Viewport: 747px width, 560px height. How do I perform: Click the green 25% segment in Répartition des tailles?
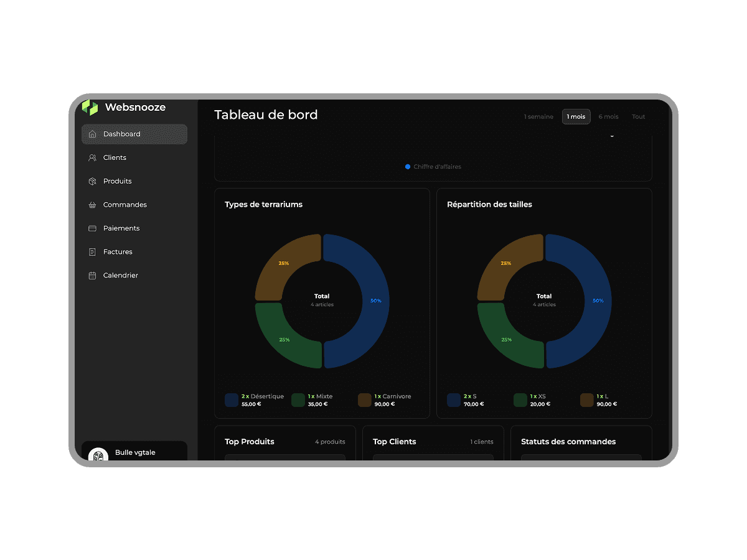(505, 340)
